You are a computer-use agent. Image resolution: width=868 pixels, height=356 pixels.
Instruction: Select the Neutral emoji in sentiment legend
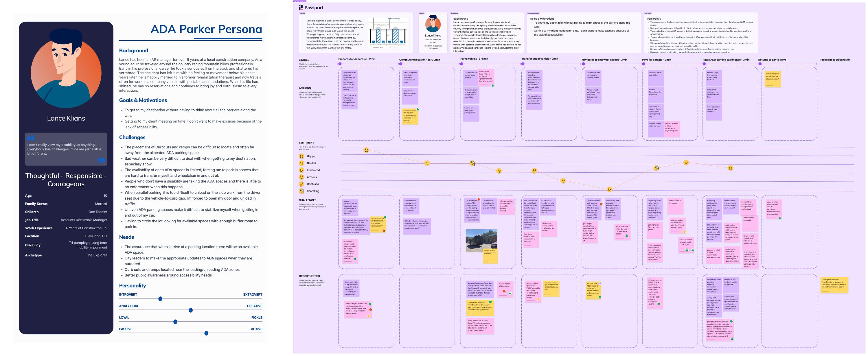coord(301,163)
